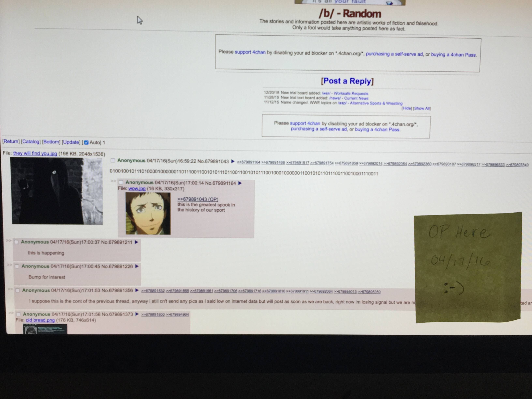Jump to the [Bottom] of the thread
Viewport: 532px width, 399px height.
[51, 142]
